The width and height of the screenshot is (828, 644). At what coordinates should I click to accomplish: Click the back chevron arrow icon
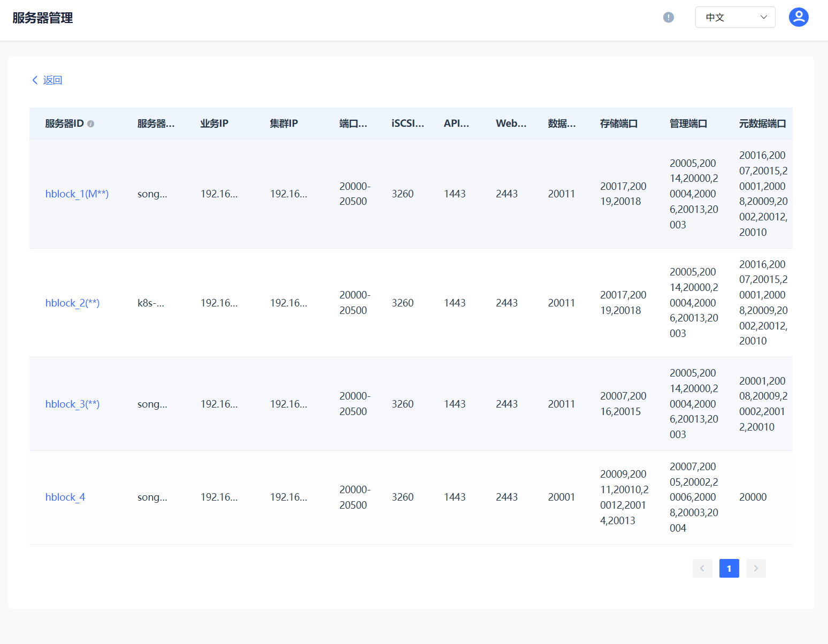[x=35, y=80]
